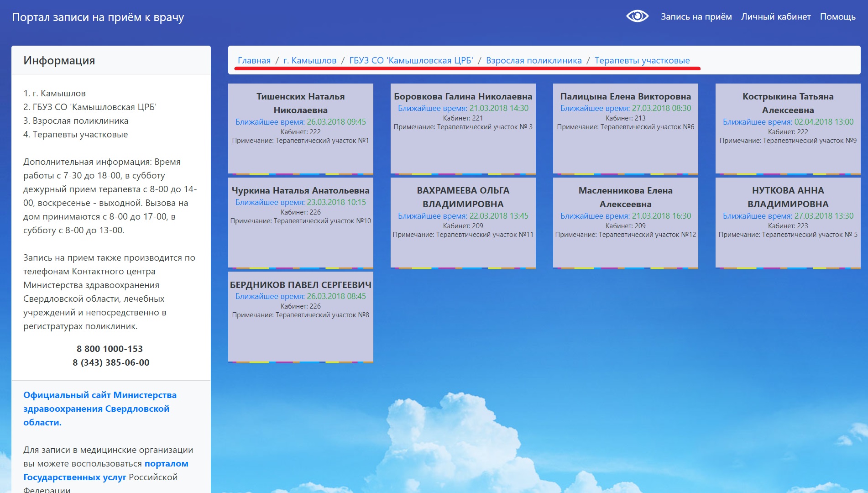Pick doctor Кострыкина Татьяна Алексеевна
Image resolution: width=868 pixels, height=493 pixels.
click(x=788, y=128)
